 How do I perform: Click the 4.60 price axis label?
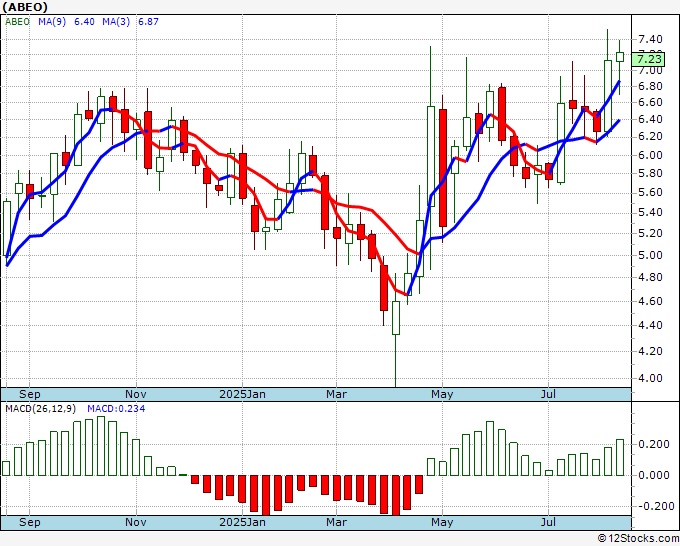coord(650,301)
